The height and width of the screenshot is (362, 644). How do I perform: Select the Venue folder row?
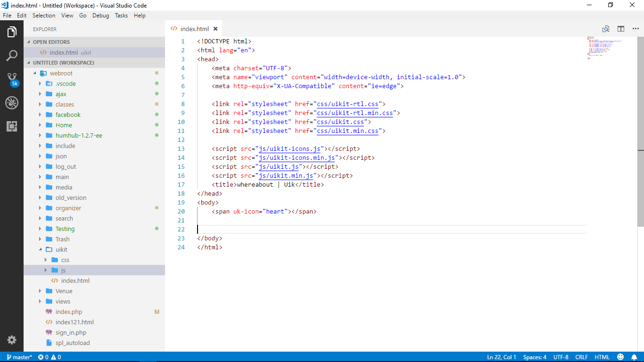94,291
